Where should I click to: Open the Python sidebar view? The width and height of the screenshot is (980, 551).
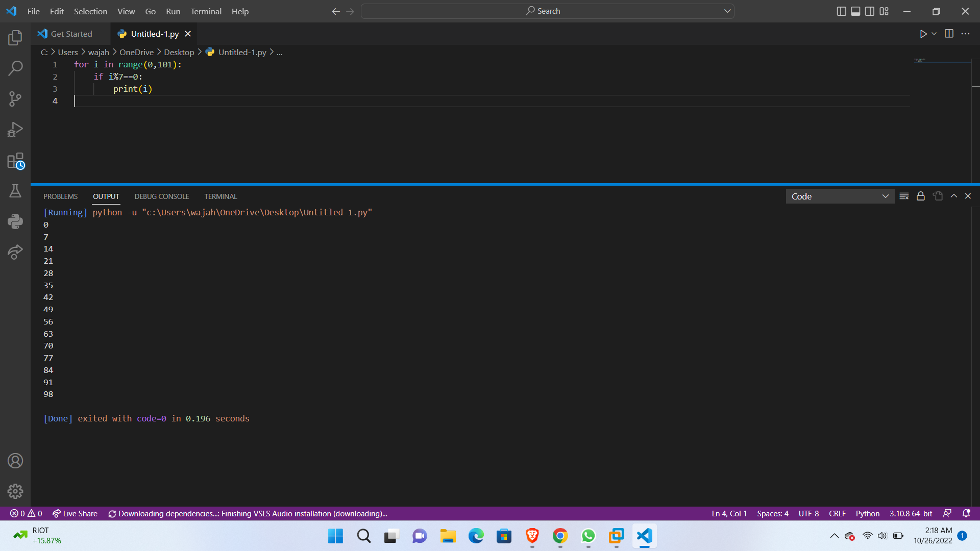point(15,221)
